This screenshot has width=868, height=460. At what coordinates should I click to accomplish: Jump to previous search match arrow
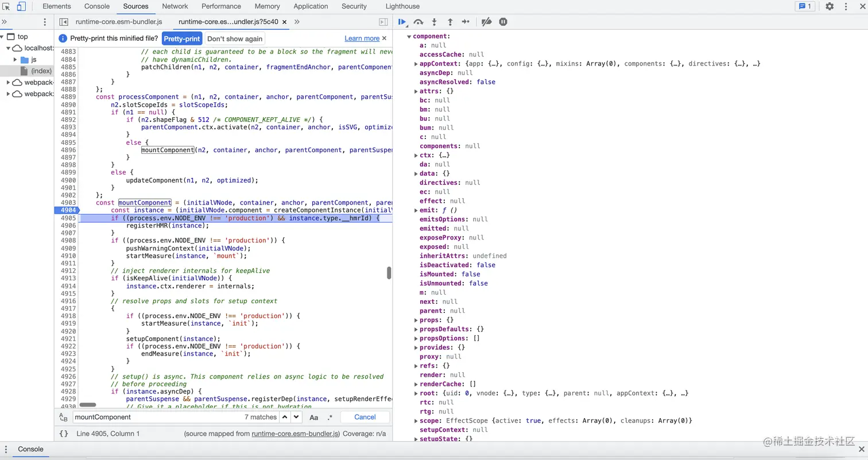click(285, 417)
